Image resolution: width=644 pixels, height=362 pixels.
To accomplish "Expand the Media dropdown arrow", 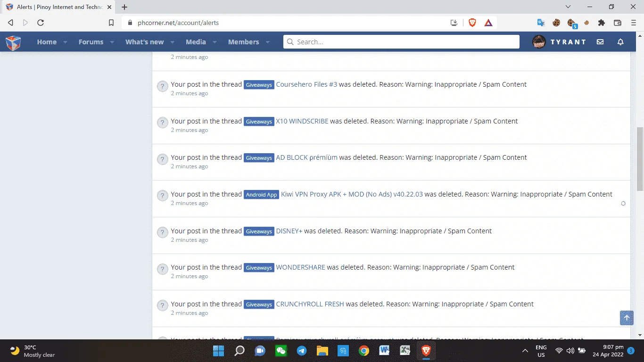I will pos(215,42).
